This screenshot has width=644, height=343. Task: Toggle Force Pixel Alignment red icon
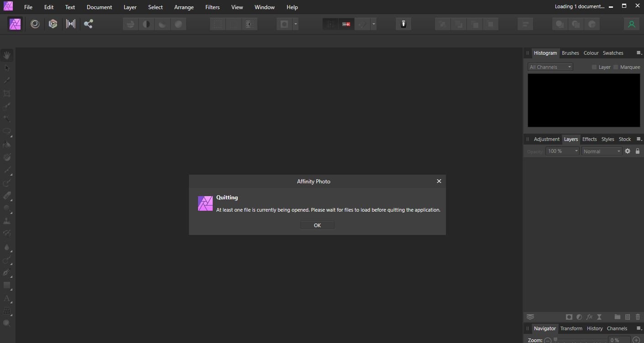point(346,24)
